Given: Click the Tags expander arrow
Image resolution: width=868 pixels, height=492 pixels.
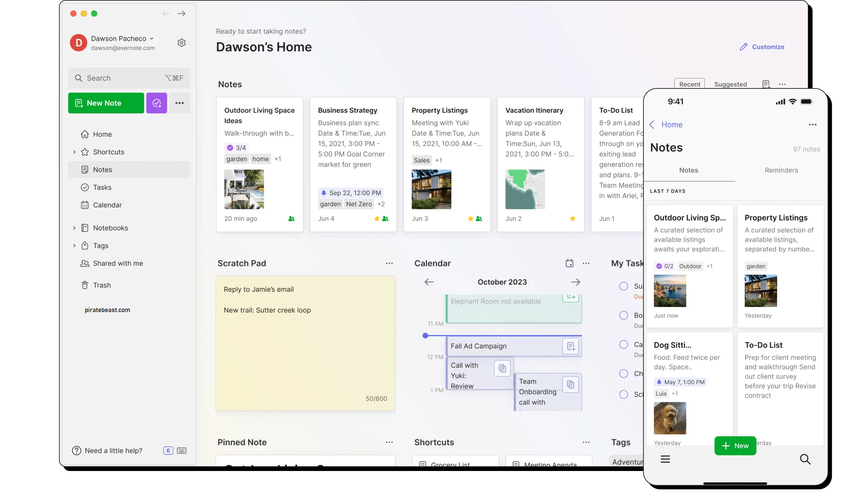Looking at the screenshot, I should (73, 245).
